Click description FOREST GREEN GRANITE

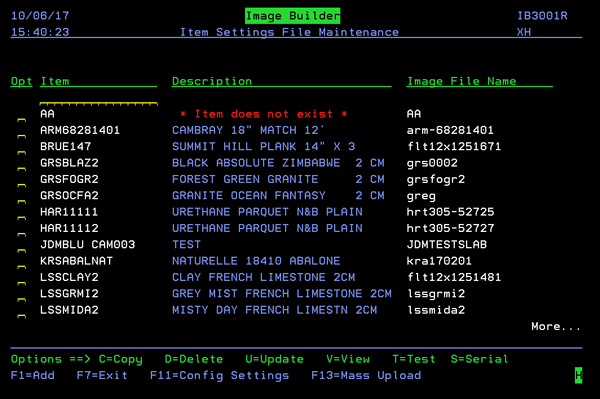(x=245, y=179)
